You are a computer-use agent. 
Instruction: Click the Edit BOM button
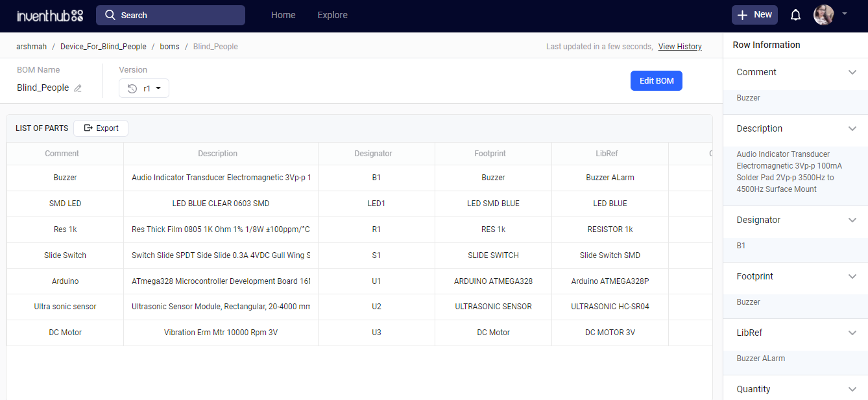(657, 81)
